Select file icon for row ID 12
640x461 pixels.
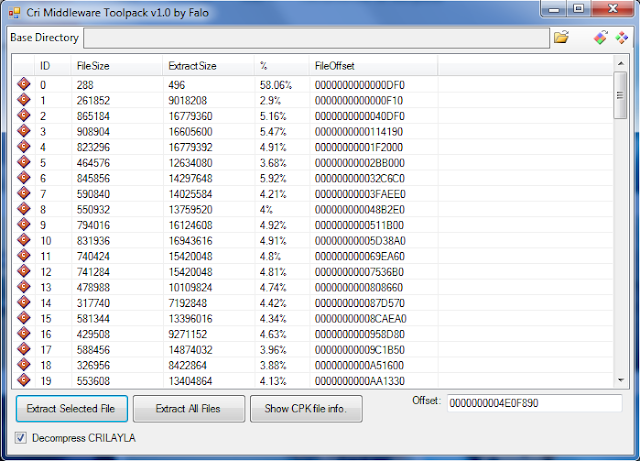pos(24,271)
